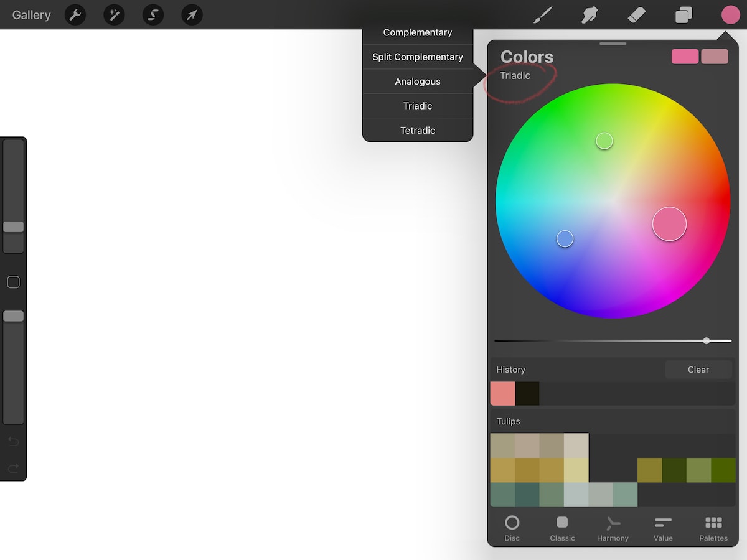Screen dimensions: 747x560
Task: Pick the first swatch in Tulips top row
Action: tap(503, 446)
